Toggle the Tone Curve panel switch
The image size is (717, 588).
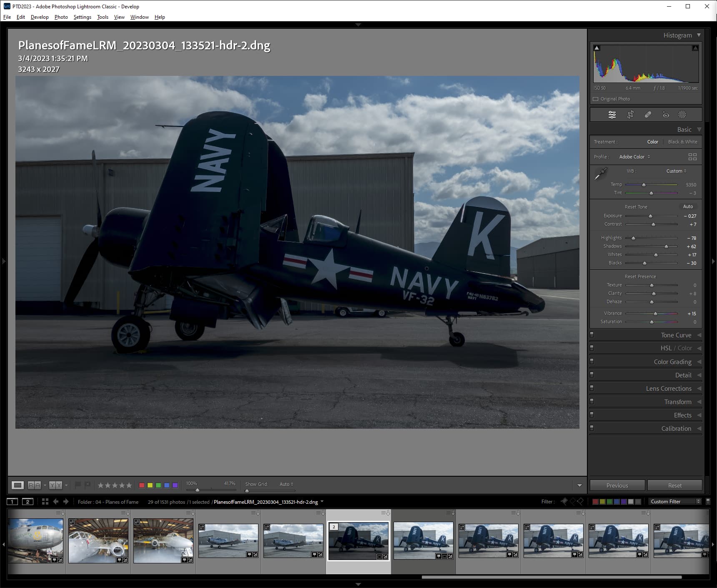(592, 334)
